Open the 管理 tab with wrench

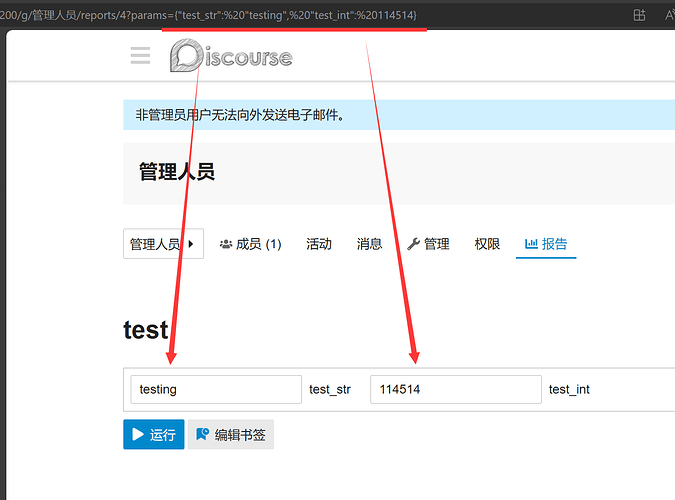428,244
